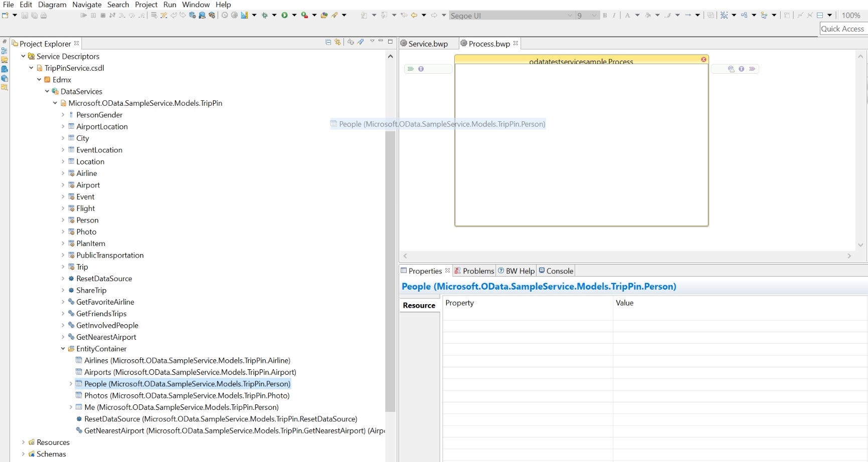Select the Resource section in Properties
This screenshot has height=462, width=868.
point(419,305)
